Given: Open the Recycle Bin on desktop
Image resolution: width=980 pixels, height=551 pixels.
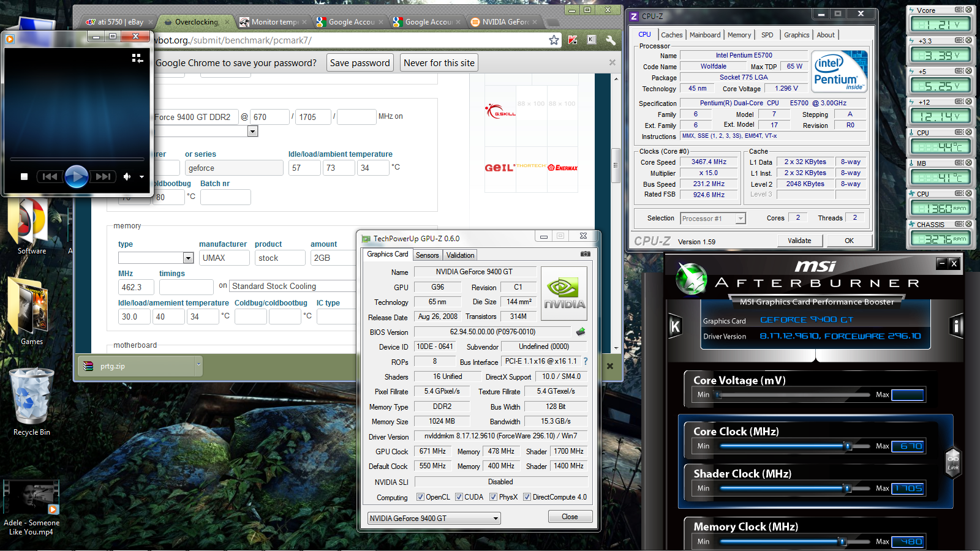Looking at the screenshot, I should pos(31,402).
